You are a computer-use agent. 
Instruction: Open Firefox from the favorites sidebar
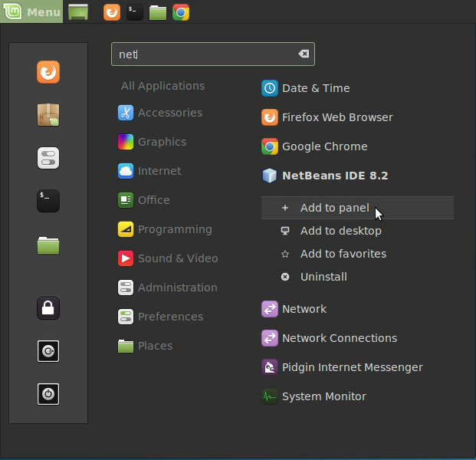48,72
